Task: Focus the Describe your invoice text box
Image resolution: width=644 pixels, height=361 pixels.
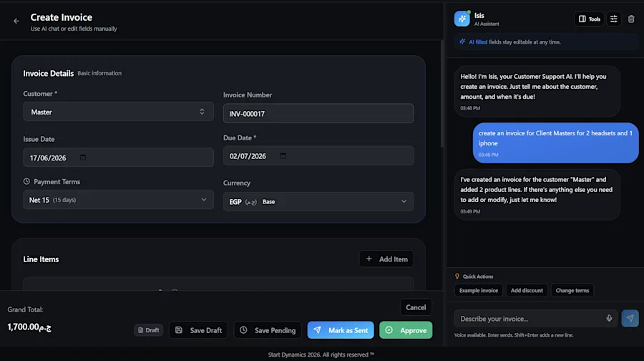Action: pos(530,319)
